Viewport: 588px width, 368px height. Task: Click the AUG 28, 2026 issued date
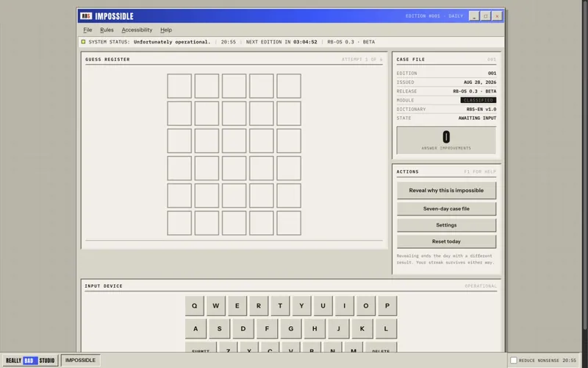click(480, 82)
